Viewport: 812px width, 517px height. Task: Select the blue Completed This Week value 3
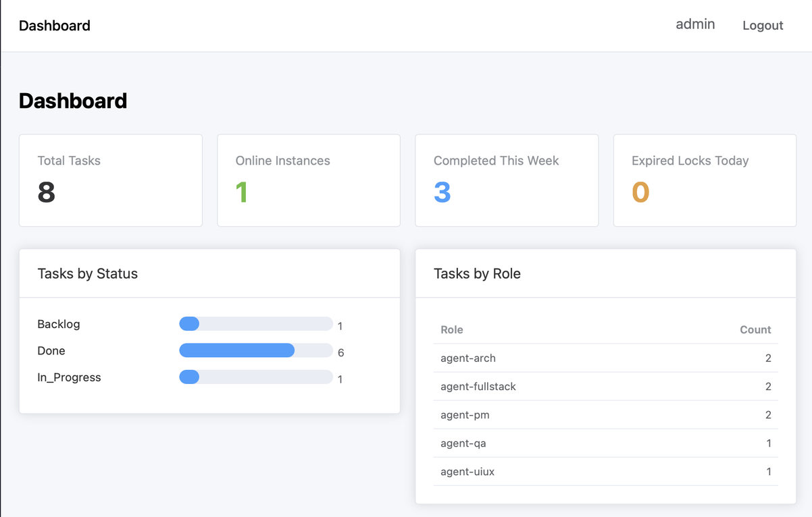click(442, 192)
